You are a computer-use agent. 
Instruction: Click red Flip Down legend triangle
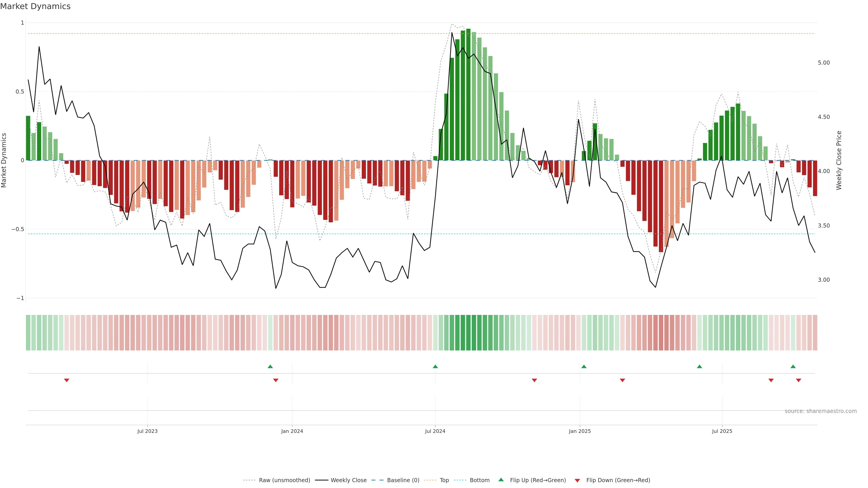[x=577, y=481]
